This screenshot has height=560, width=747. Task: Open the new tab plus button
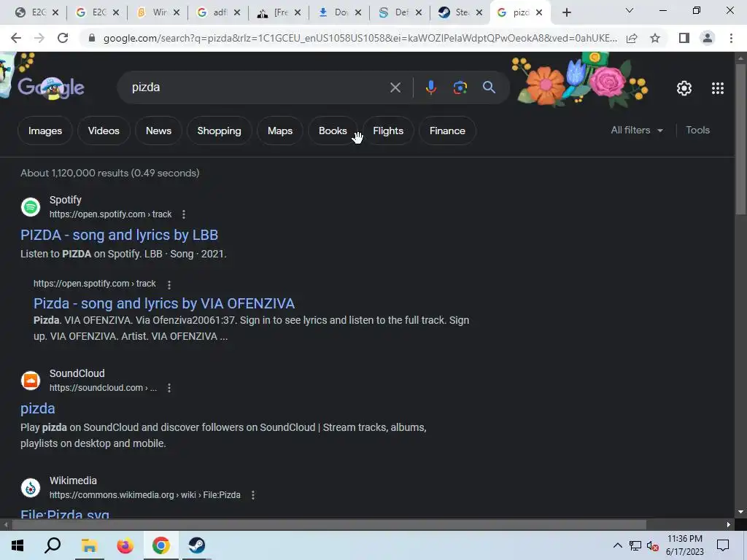pyautogui.click(x=566, y=12)
